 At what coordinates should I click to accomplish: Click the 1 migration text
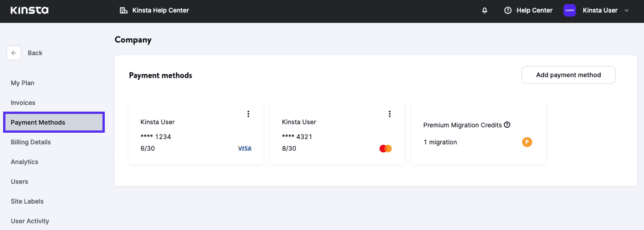click(440, 142)
